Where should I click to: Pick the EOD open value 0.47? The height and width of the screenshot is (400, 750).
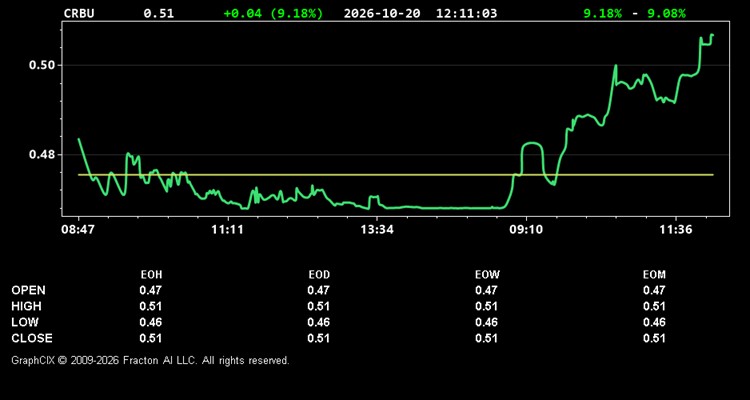point(319,290)
